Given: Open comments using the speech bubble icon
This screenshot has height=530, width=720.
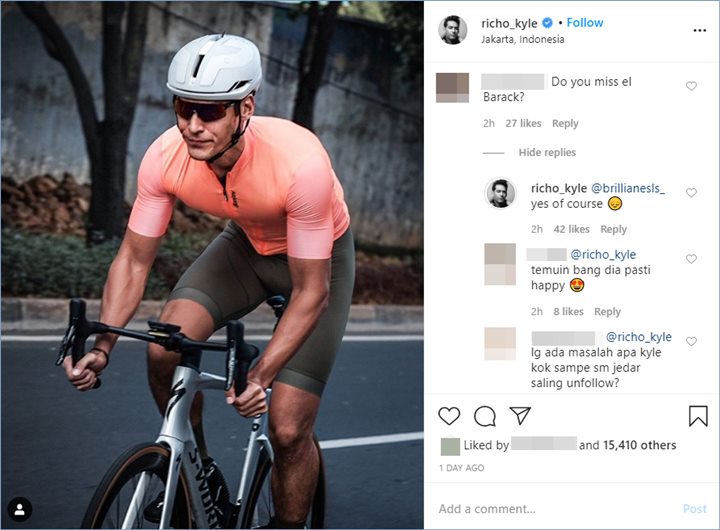Looking at the screenshot, I should pyautogui.click(x=485, y=416).
